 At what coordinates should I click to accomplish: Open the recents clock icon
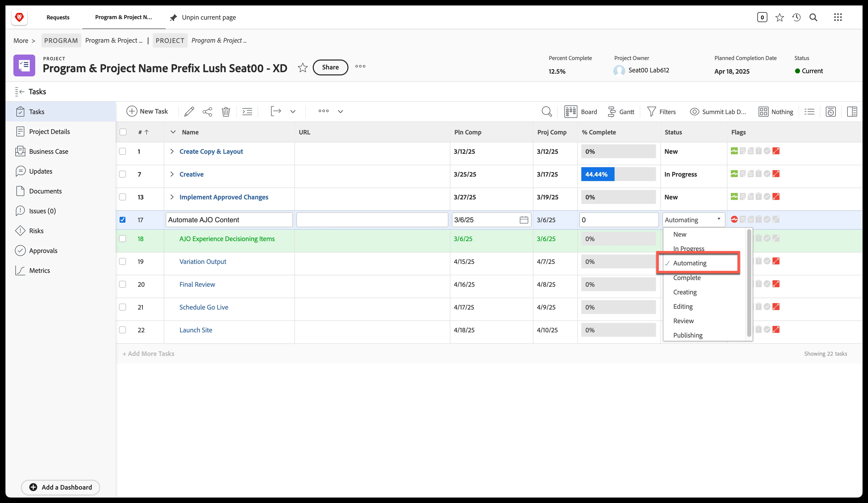[x=796, y=17]
